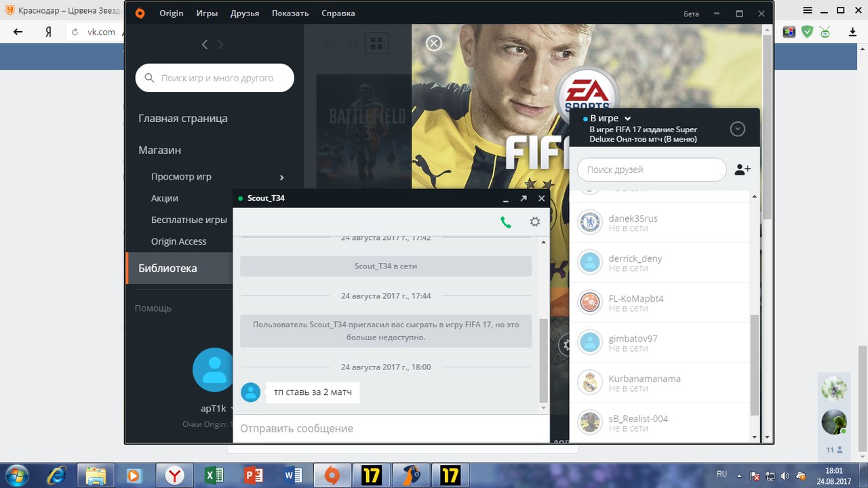The width and height of the screenshot is (868, 488).
Task: Start a voice call with Scout_T34
Action: click(x=506, y=222)
